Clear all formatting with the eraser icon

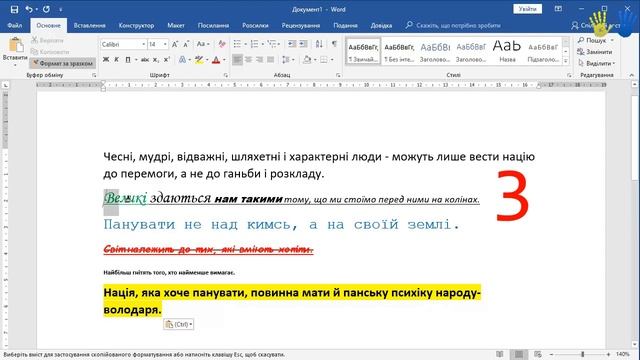pyautogui.click(x=222, y=44)
